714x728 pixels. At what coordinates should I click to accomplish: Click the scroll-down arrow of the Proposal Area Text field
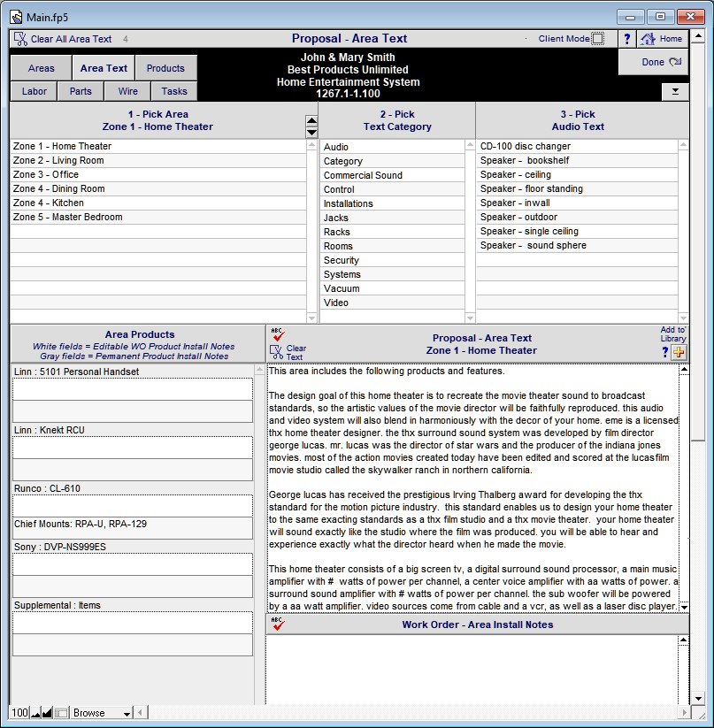(x=684, y=607)
